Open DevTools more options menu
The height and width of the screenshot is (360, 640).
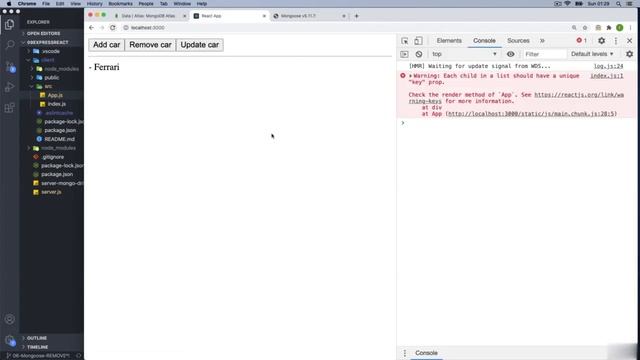pyautogui.click(x=616, y=41)
